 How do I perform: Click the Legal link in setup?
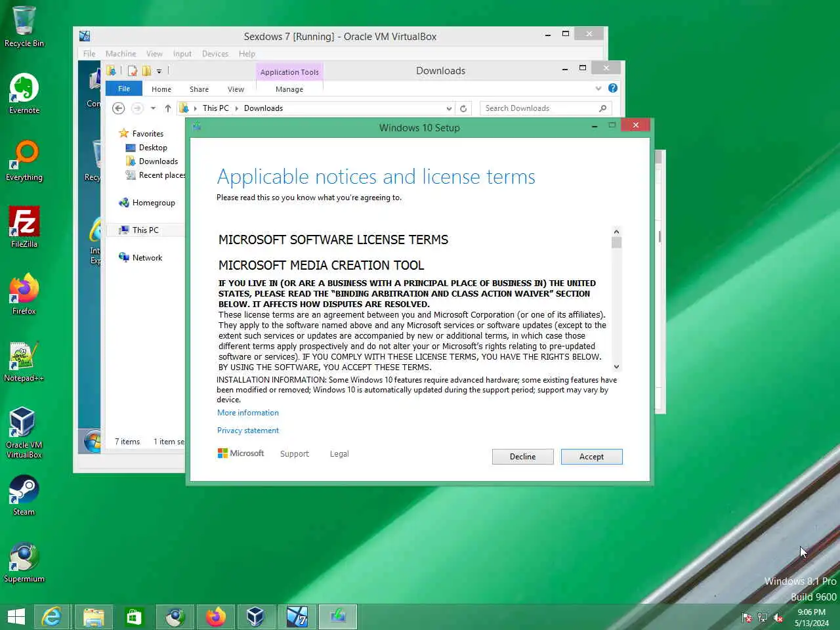(x=339, y=454)
